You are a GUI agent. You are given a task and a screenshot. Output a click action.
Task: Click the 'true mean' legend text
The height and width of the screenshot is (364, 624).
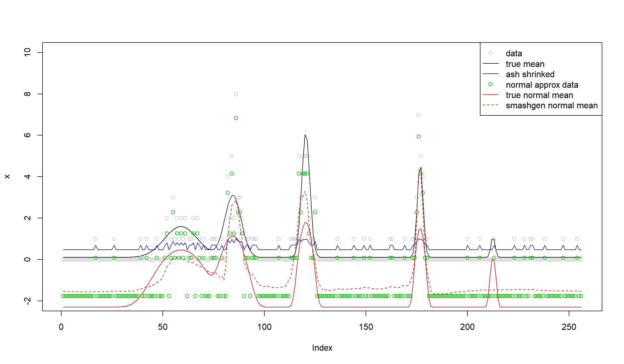coord(525,64)
